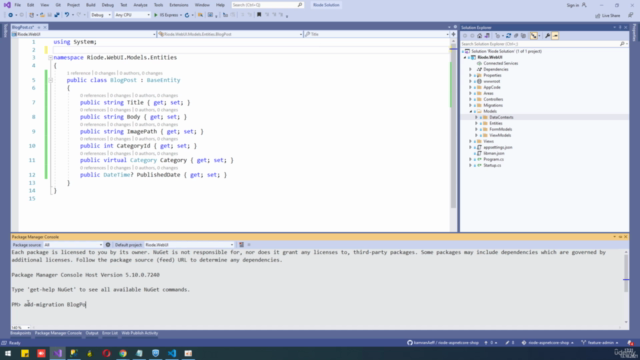Collapse the BlogPost class outline
The width and height of the screenshot is (640, 360).
pos(51,80)
